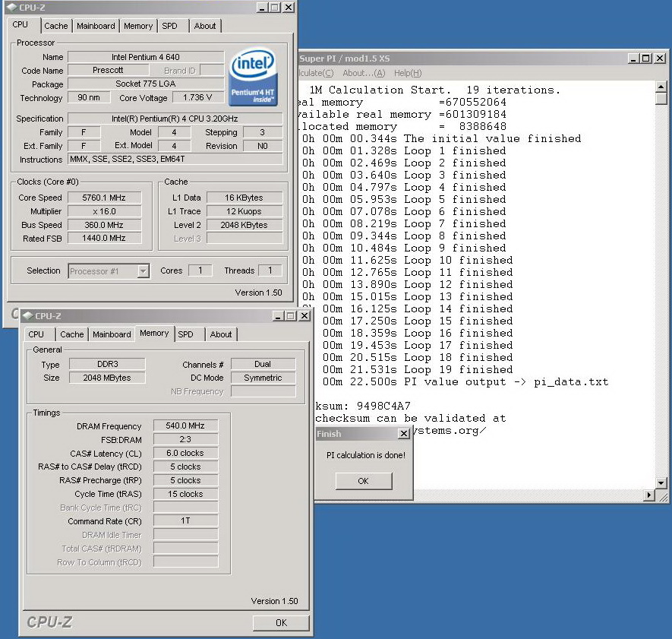
Task: Switch to About tab in lower CPU-Z window
Action: click(221, 334)
